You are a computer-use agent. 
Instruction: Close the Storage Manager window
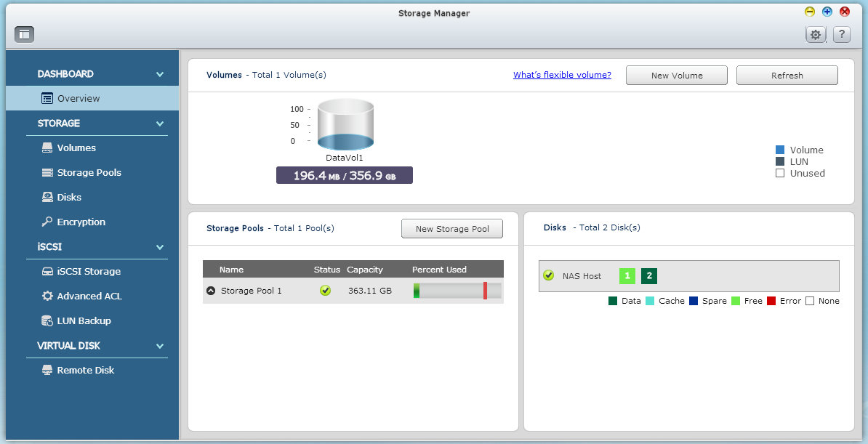click(x=845, y=12)
